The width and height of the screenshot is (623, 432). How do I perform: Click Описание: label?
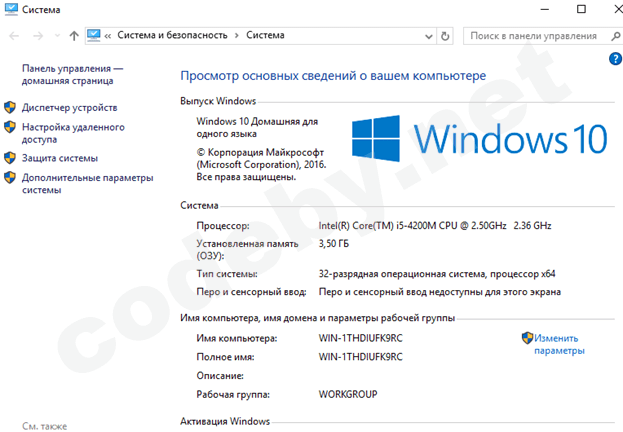(220, 376)
